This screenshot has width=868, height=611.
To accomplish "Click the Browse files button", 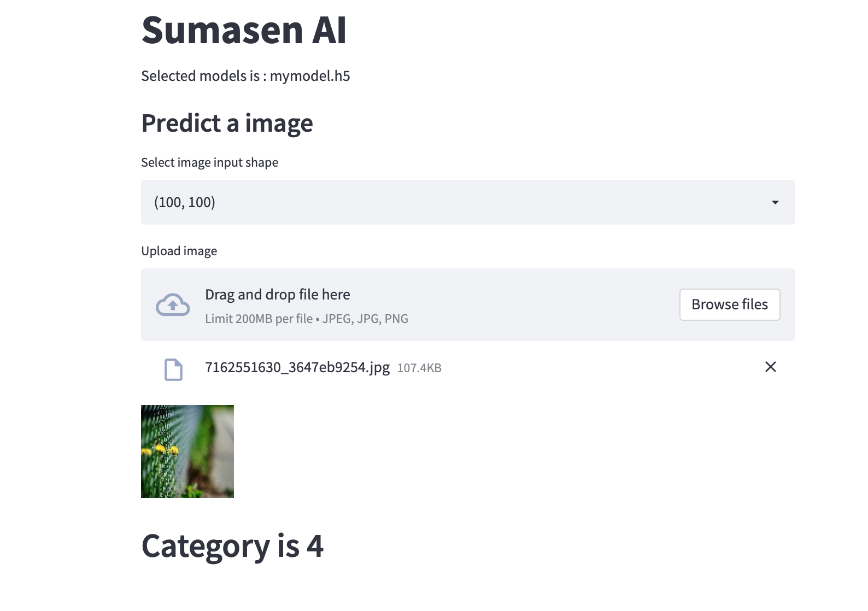I will [x=730, y=304].
